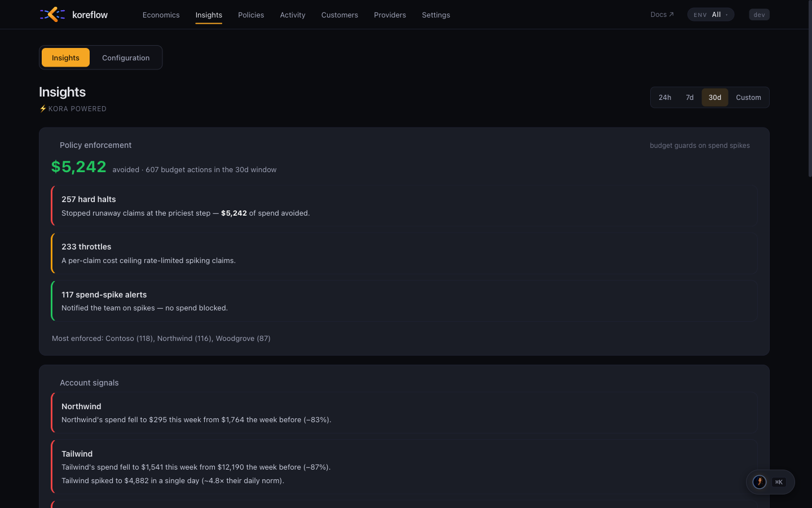The width and height of the screenshot is (812, 508).
Task: Expand the ENV All environment dropdown
Action: click(x=710, y=15)
